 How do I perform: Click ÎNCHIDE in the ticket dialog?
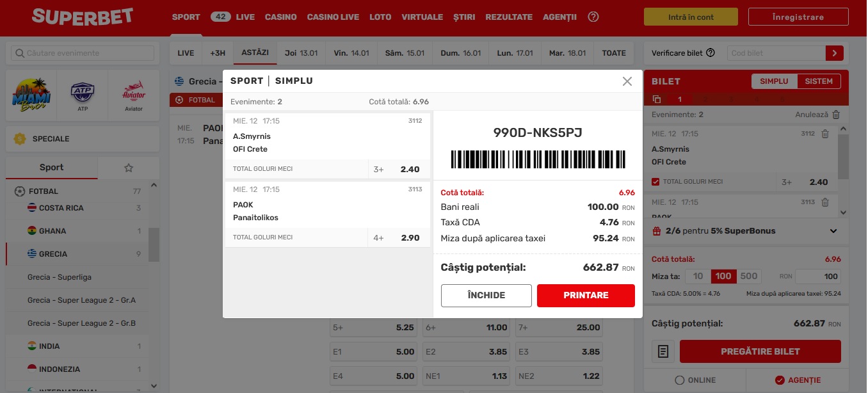486,296
